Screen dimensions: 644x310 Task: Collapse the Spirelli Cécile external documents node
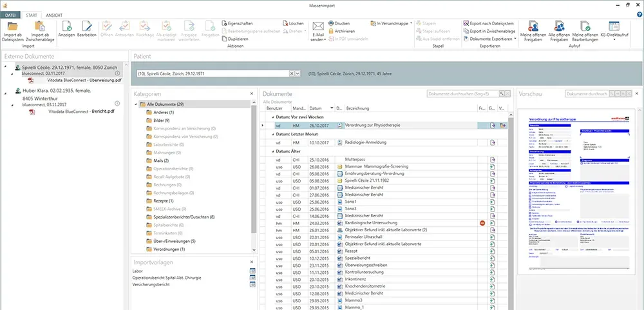pyautogui.click(x=6, y=66)
